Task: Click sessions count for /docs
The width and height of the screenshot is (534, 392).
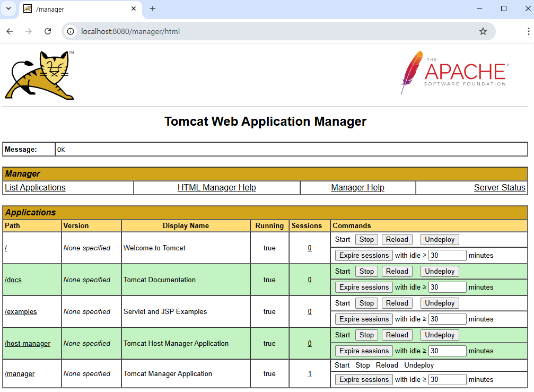Action: [x=310, y=280]
